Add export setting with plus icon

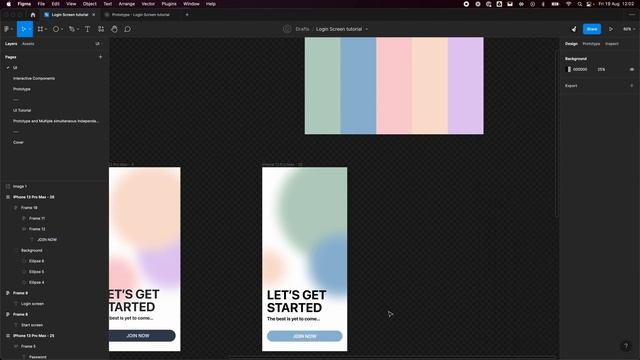632,86
